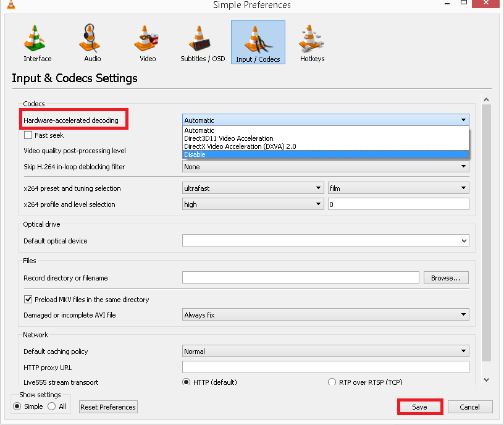Click the VLC cone title bar icon

[11, 4]
